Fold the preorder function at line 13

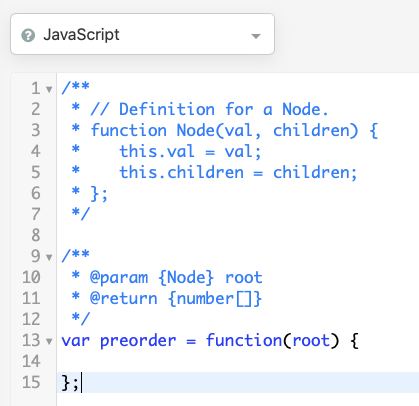[49, 341]
